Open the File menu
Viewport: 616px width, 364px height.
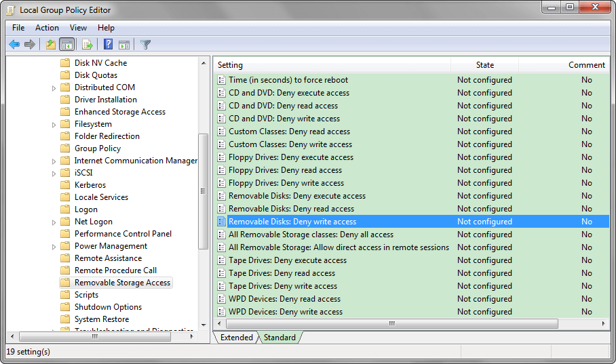18,28
